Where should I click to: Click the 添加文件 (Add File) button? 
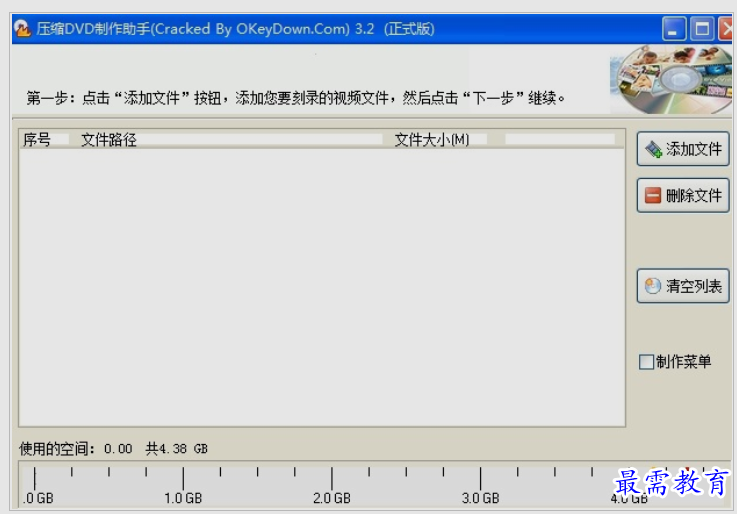coord(683,150)
